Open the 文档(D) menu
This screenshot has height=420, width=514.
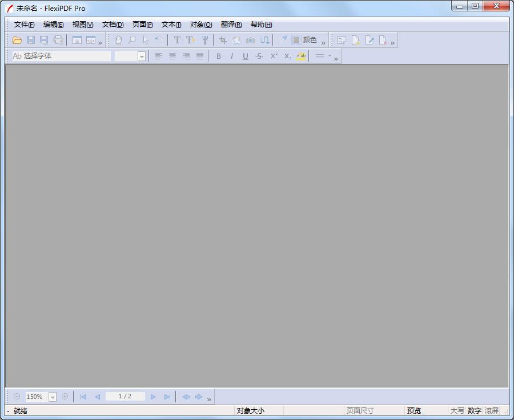pos(113,25)
